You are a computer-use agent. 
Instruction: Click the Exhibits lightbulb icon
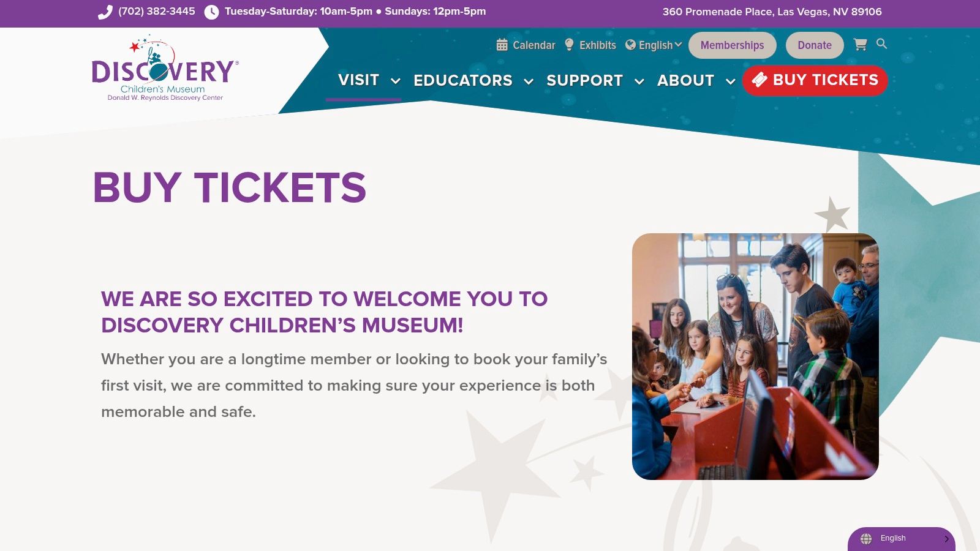point(569,45)
